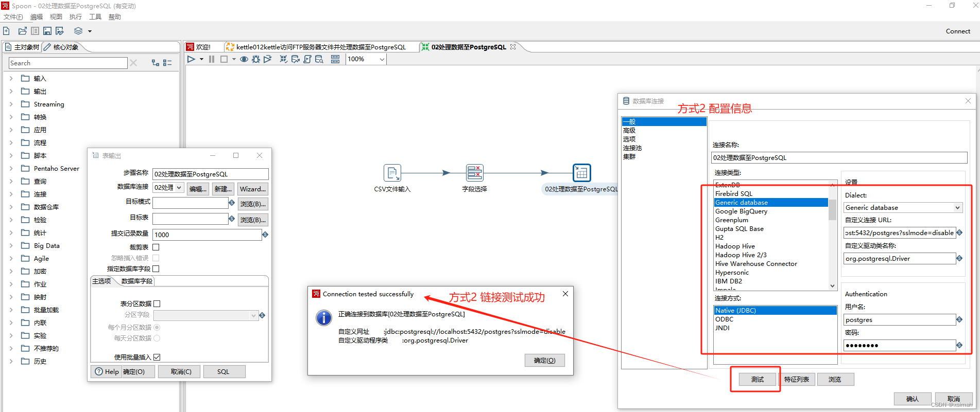Open the 文件(F) menu
Image resolution: width=980 pixels, height=412 pixels.
click(x=13, y=17)
